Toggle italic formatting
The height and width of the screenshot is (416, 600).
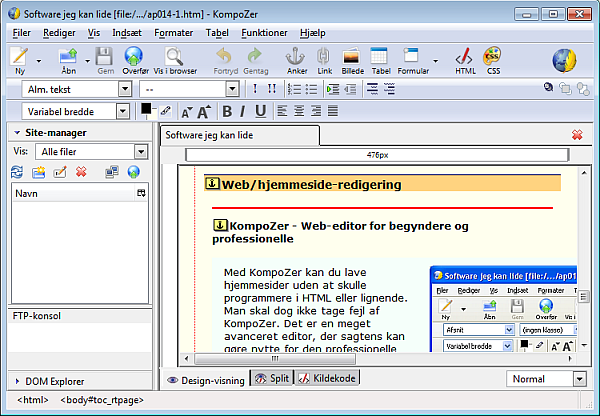243,111
